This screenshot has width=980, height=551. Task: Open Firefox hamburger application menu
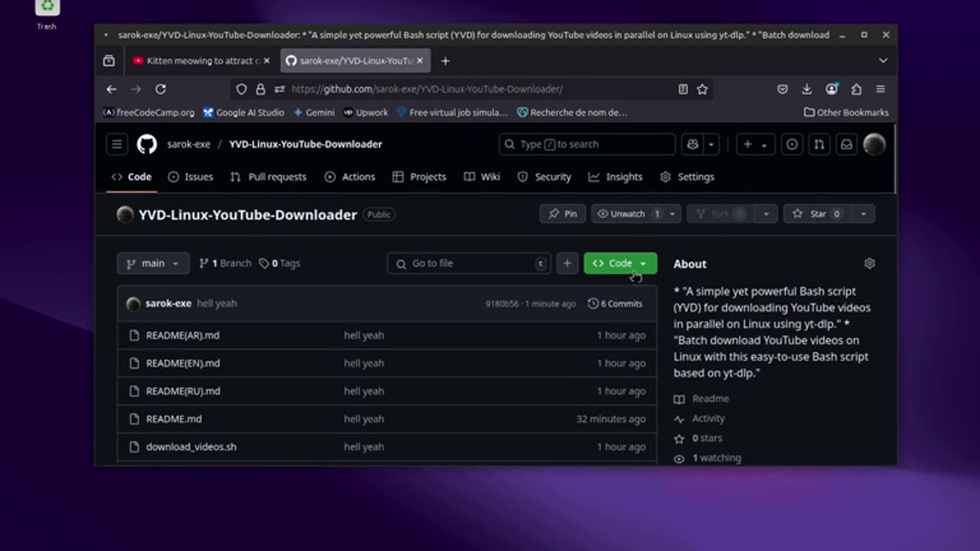pos(880,89)
